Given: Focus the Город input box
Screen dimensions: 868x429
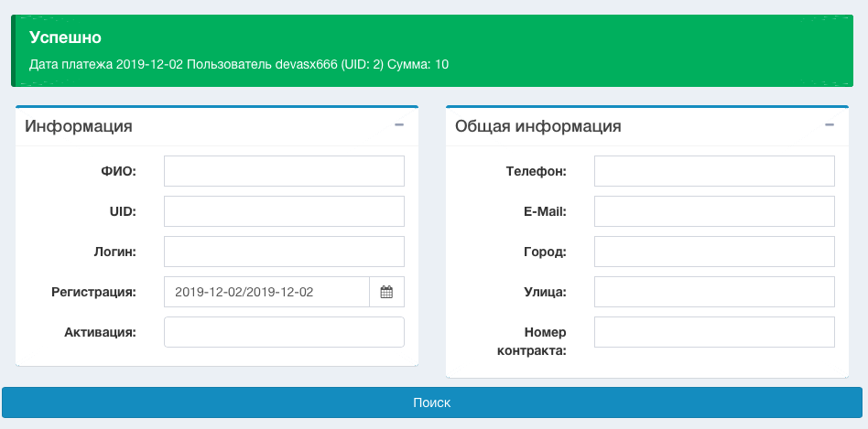Looking at the screenshot, I should point(714,252).
